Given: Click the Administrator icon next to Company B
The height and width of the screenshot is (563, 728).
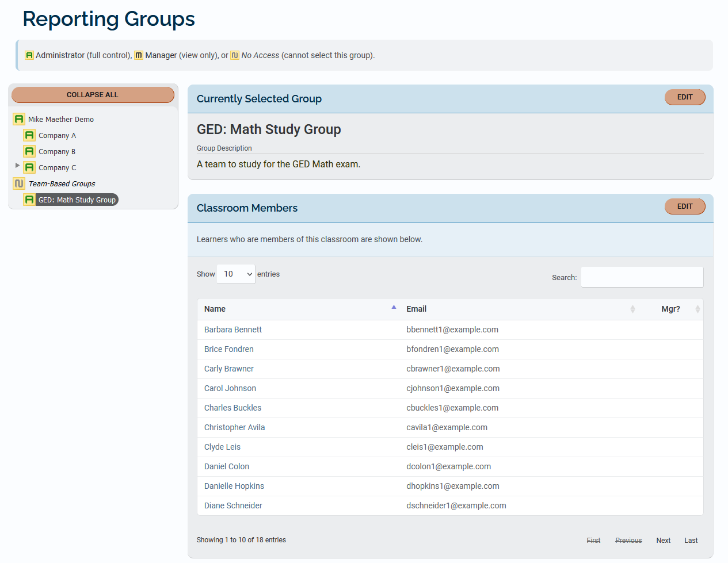Looking at the screenshot, I should [29, 151].
